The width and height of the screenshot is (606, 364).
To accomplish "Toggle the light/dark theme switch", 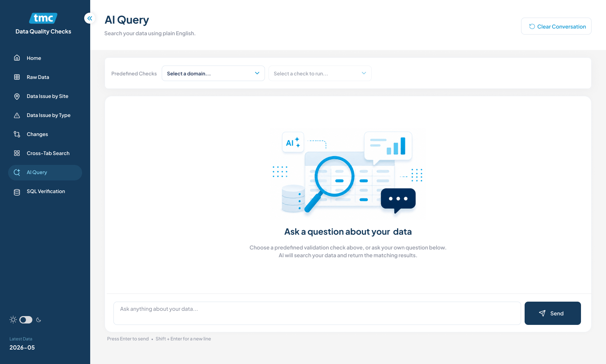I will 26,320.
